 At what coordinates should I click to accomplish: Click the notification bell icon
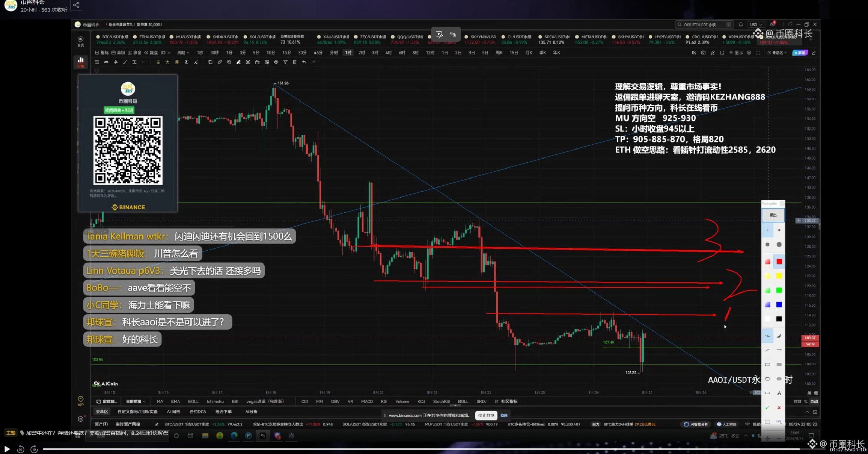741,24
